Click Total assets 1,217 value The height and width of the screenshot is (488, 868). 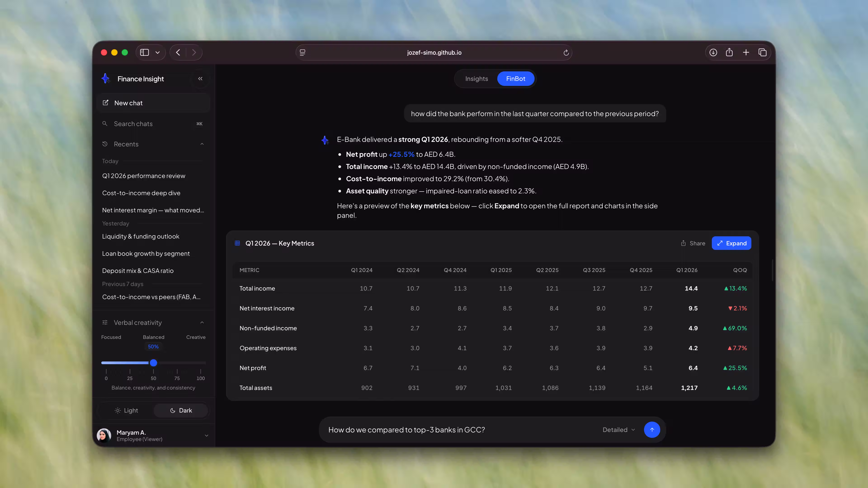(x=689, y=388)
